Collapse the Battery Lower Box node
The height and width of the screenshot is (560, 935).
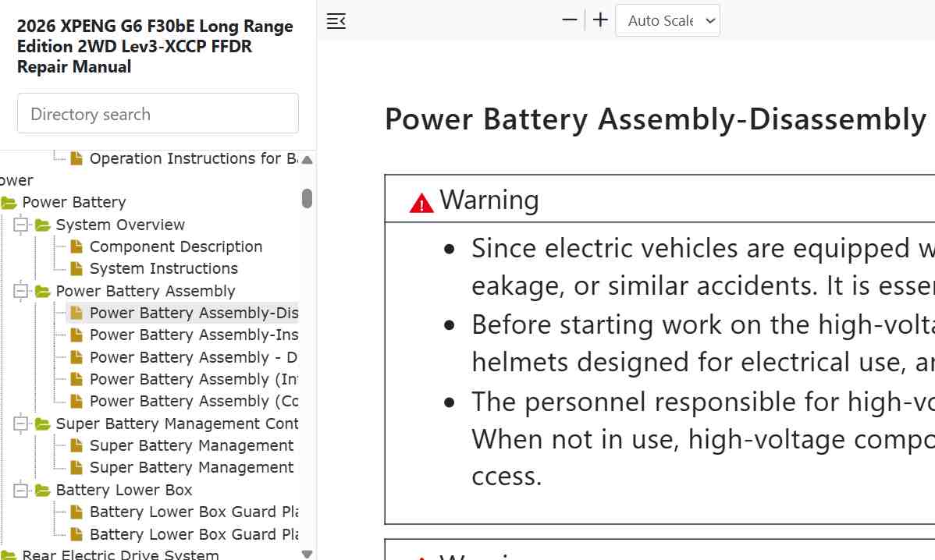point(21,490)
